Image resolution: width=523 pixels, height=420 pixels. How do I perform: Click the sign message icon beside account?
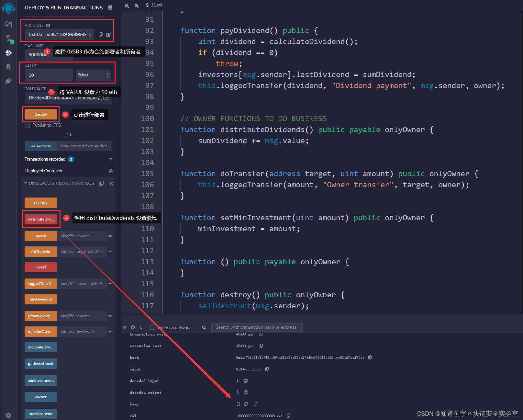(108, 35)
